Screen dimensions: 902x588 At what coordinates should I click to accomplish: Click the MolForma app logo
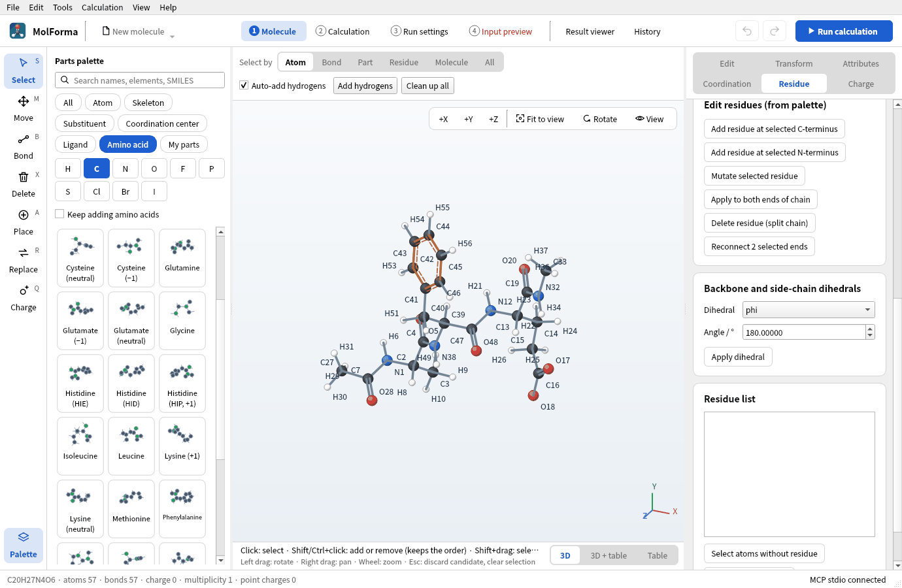click(18, 31)
